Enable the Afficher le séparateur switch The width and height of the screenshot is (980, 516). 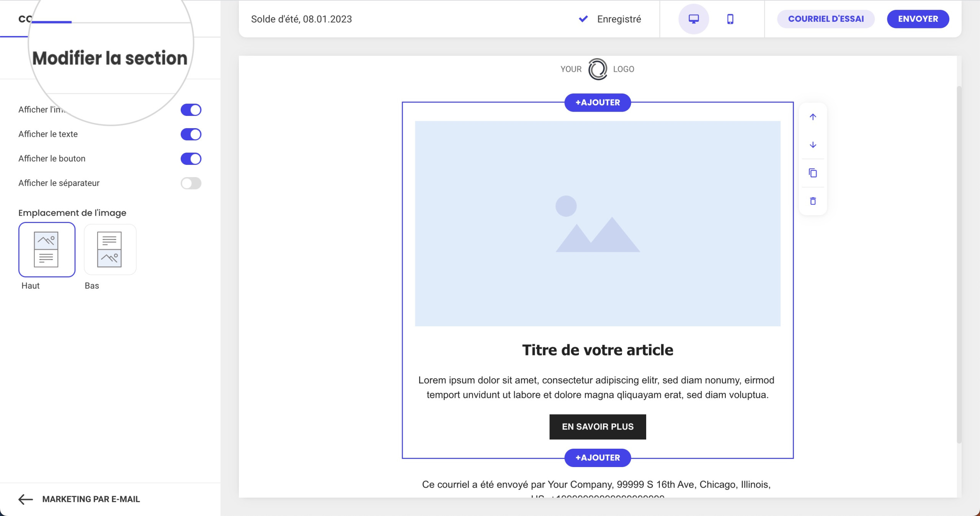point(191,183)
